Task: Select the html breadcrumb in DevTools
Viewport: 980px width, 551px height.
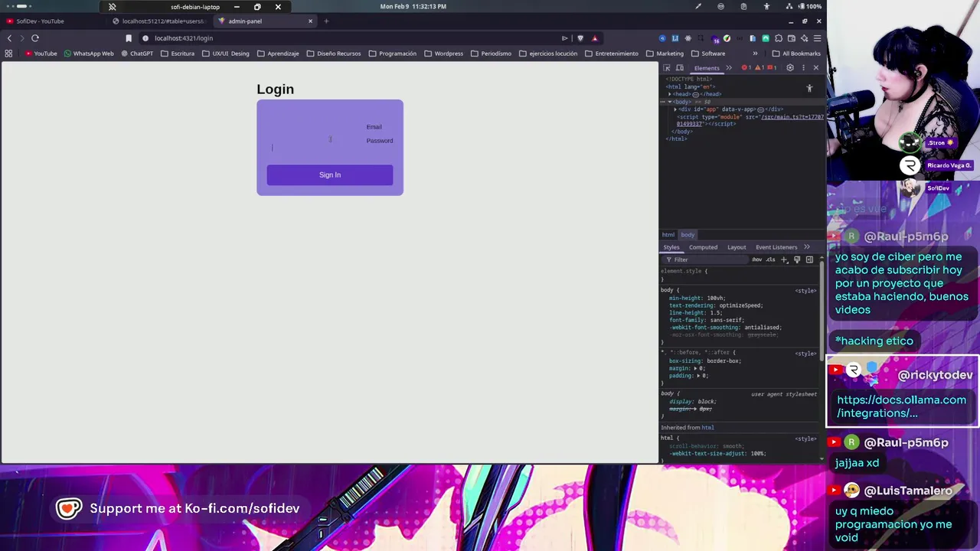Action: pyautogui.click(x=668, y=235)
